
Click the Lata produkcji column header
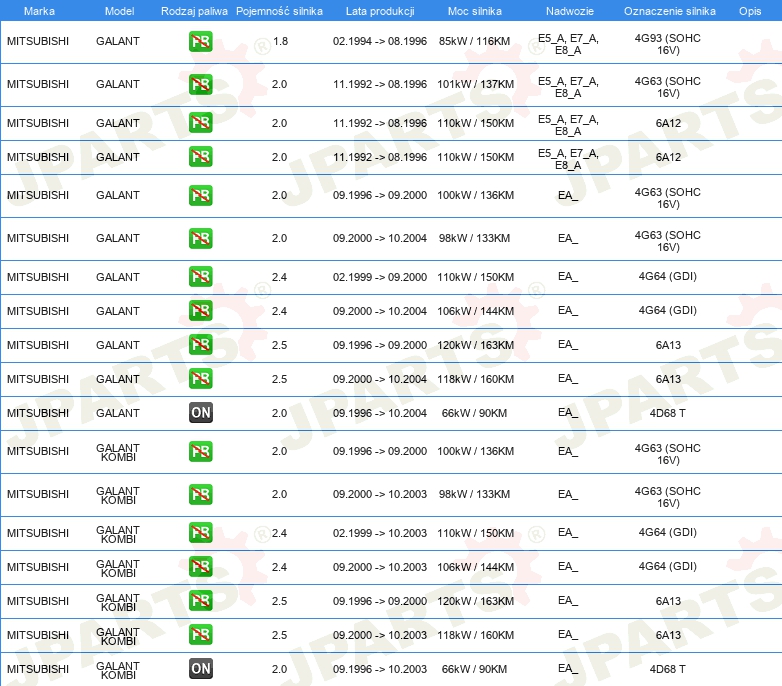(379, 10)
